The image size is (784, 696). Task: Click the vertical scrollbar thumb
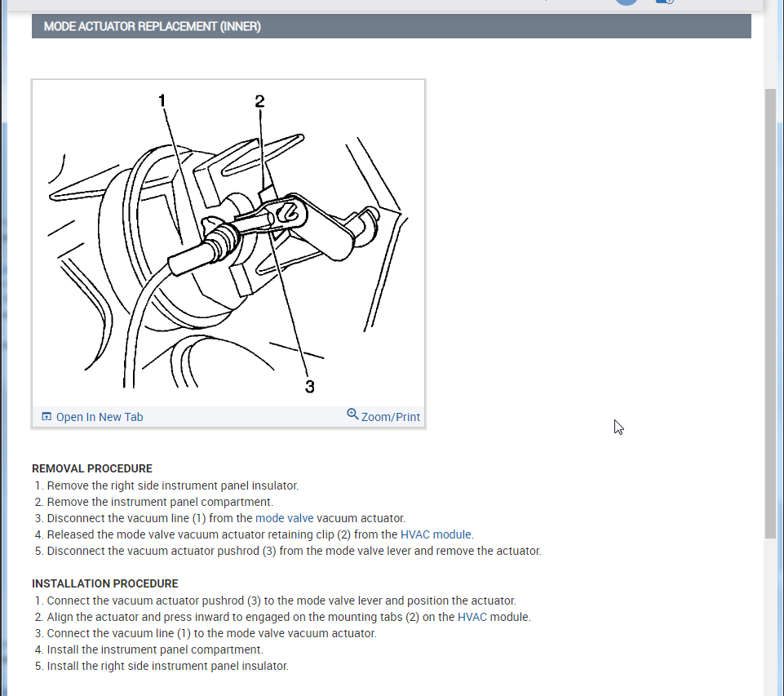pos(770,313)
